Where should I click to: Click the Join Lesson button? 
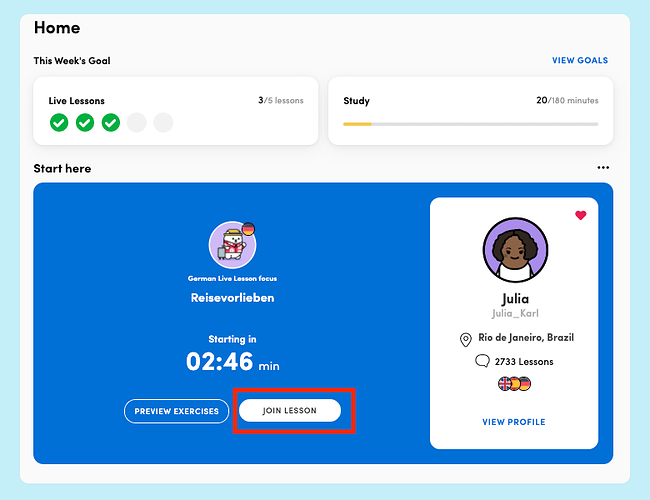pos(290,410)
